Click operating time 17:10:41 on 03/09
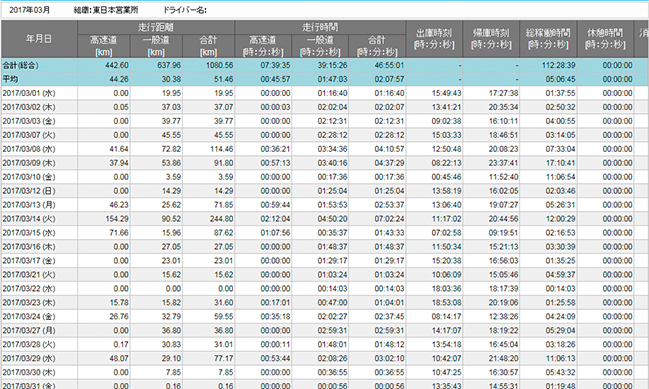 (560, 163)
